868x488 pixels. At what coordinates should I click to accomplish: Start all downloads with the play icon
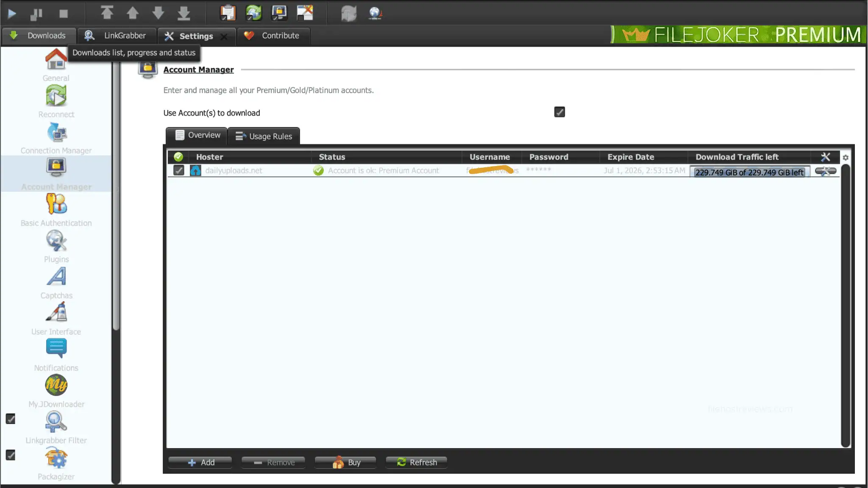point(12,14)
